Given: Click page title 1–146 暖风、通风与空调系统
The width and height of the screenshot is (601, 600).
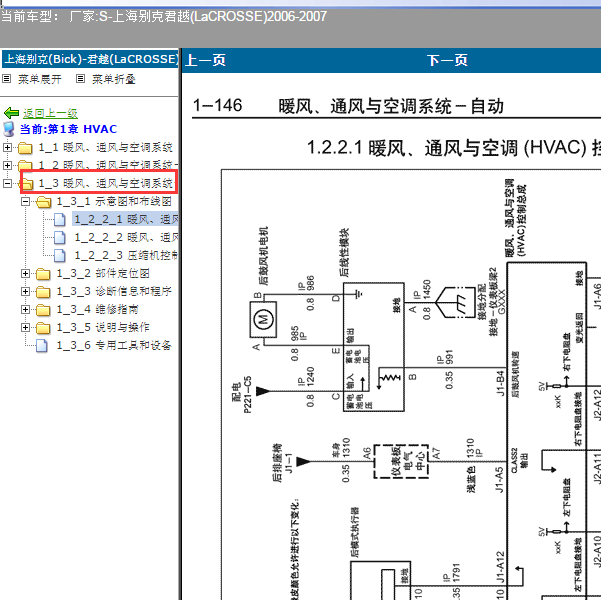Looking at the screenshot, I should (348, 106).
